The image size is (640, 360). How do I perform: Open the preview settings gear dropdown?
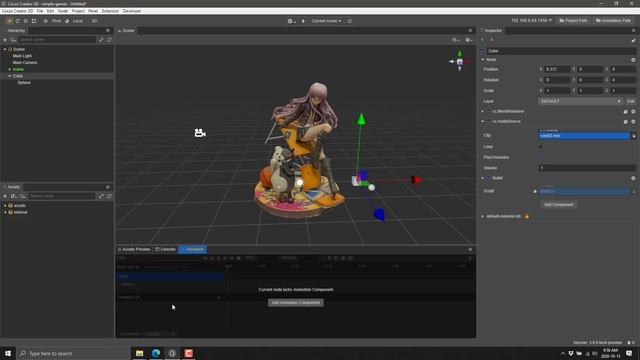[291, 21]
